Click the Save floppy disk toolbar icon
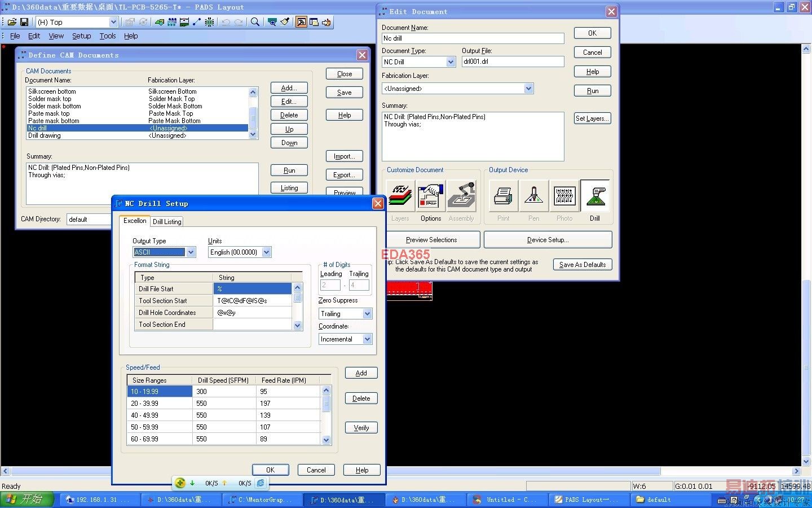Screen dimensions: 812x508 [x=24, y=22]
